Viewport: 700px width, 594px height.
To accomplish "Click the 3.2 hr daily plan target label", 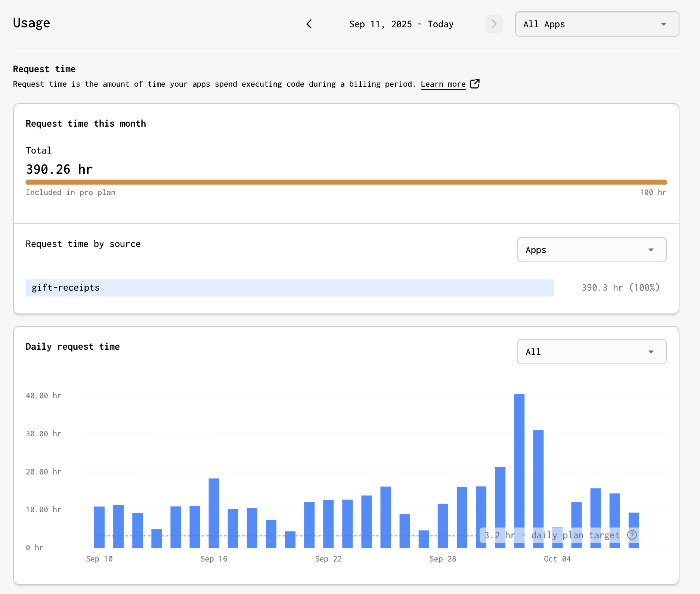I will point(552,535).
